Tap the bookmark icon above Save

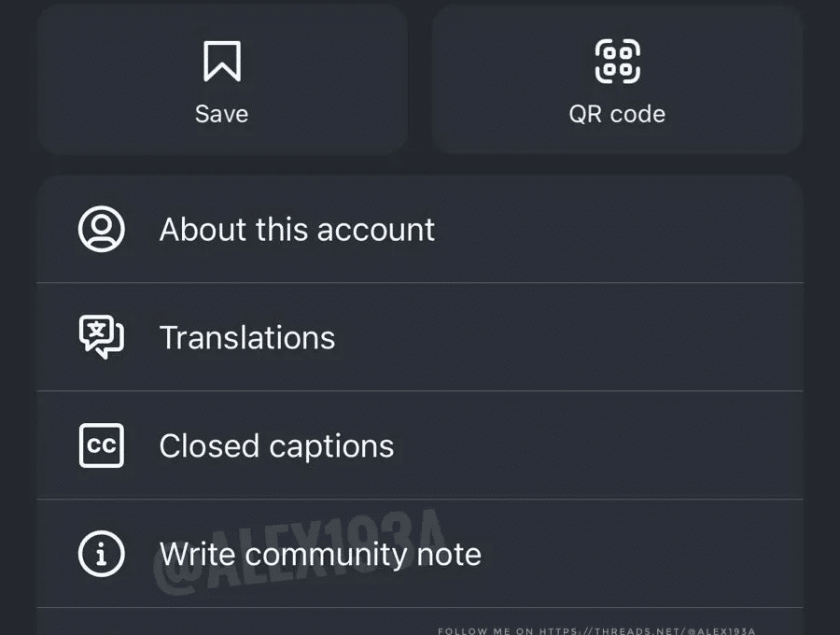(222, 61)
